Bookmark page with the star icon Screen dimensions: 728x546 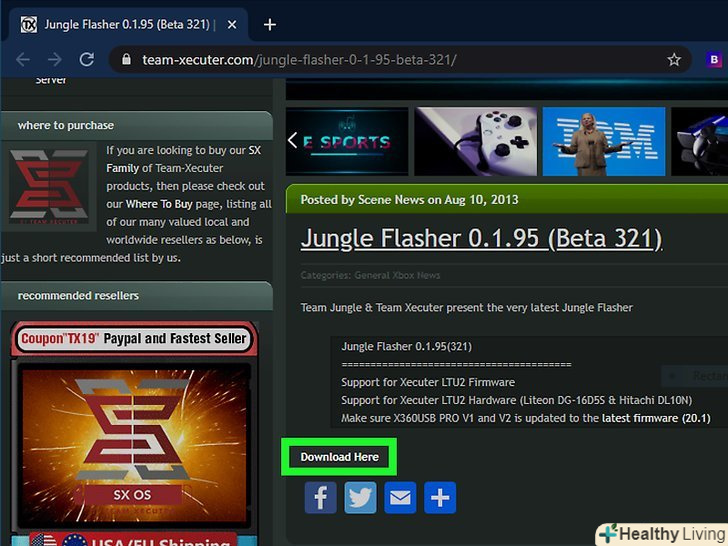coord(674,59)
